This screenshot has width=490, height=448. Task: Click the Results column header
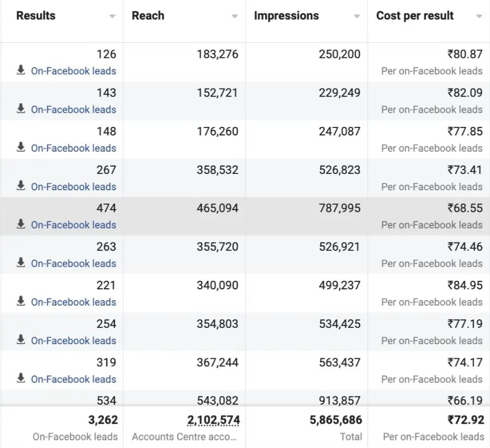tap(36, 16)
